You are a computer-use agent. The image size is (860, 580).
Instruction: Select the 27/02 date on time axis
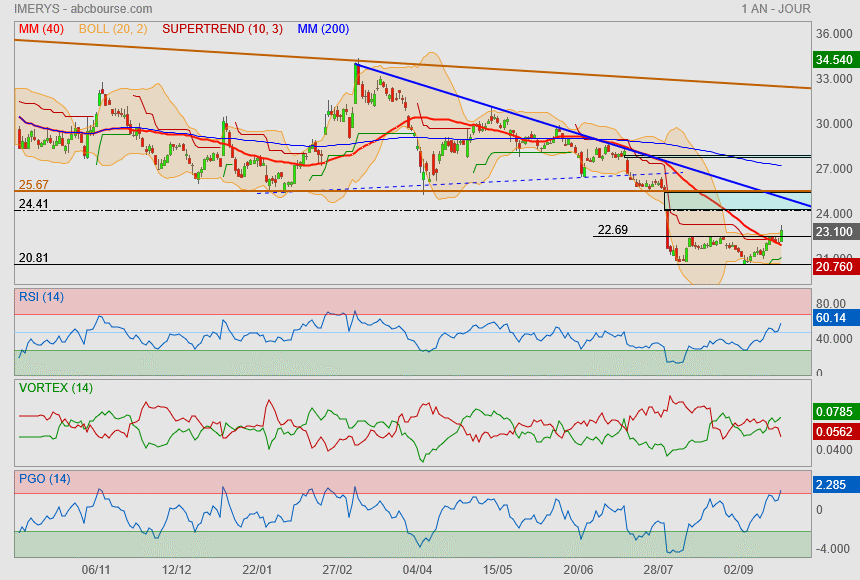click(339, 569)
